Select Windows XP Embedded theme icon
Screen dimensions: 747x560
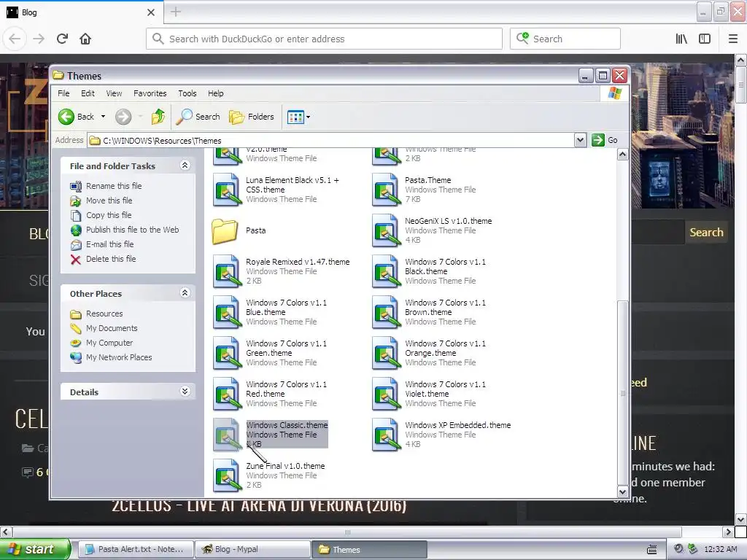pos(386,435)
